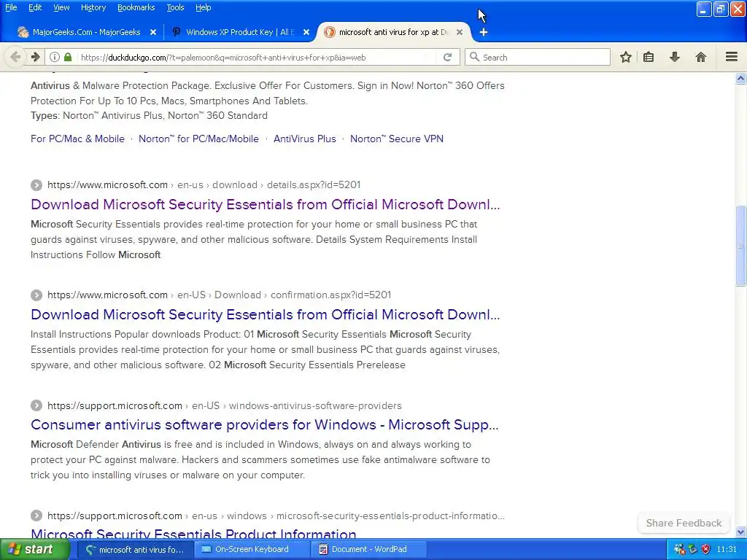Go back using the back arrow button
The image size is (747, 560).
(x=15, y=57)
